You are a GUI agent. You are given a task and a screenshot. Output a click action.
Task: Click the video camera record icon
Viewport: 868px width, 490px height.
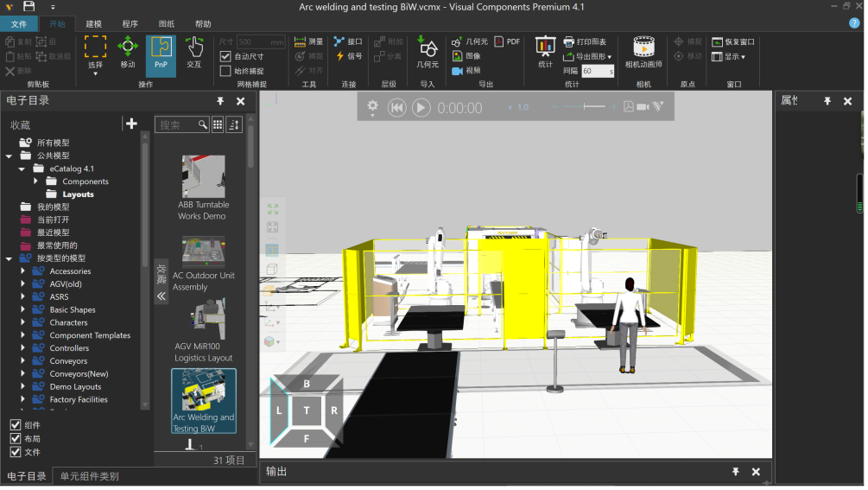pyautogui.click(x=643, y=106)
